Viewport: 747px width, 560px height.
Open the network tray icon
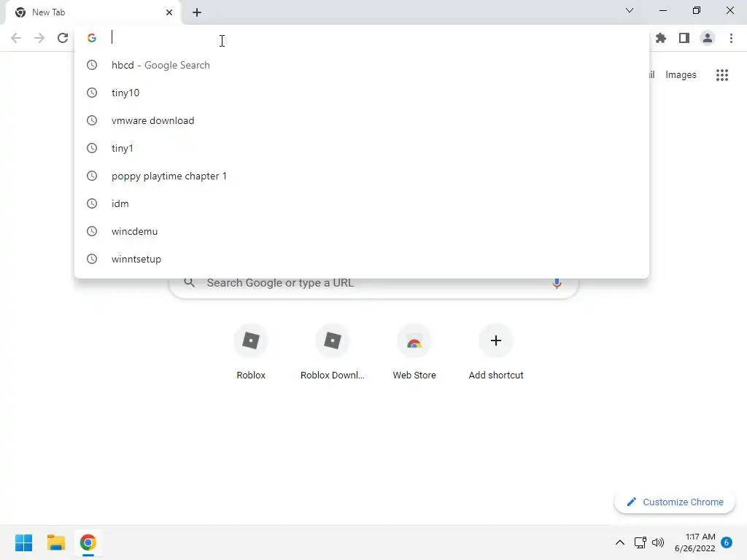[640, 542]
